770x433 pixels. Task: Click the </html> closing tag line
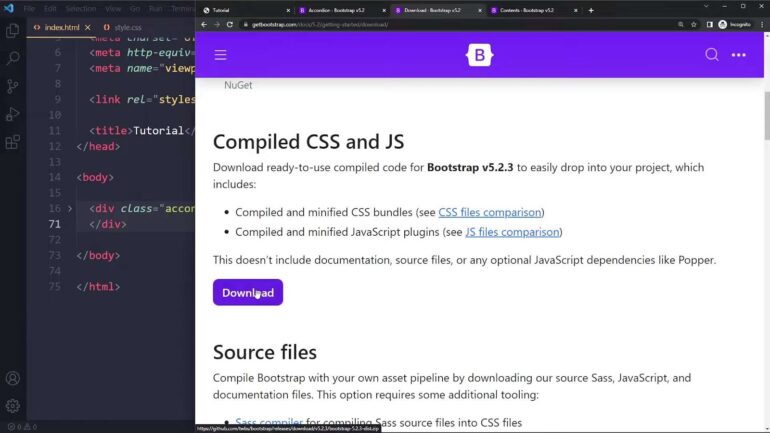point(98,287)
